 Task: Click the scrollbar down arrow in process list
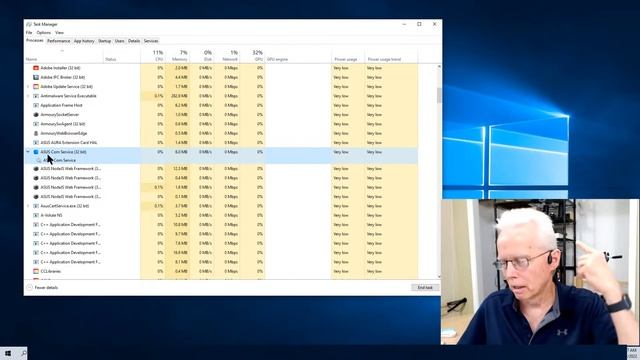[439, 276]
